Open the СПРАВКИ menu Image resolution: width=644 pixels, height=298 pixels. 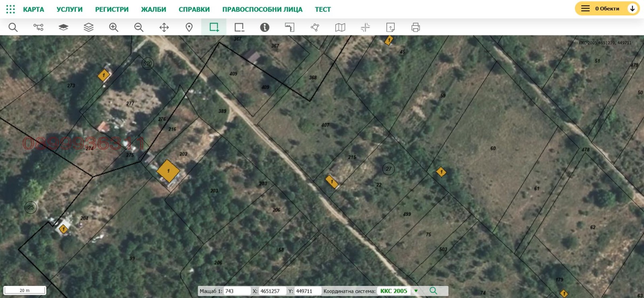tap(194, 9)
